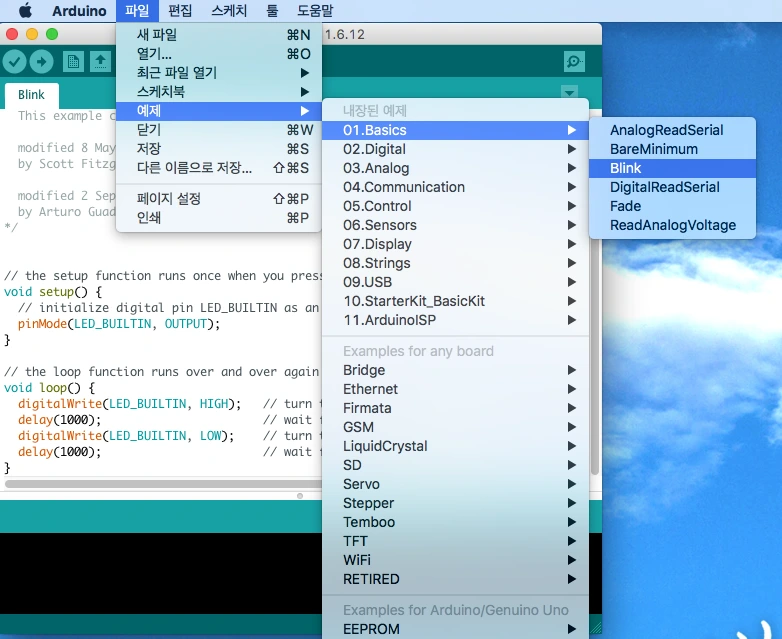The width and height of the screenshot is (782, 639).
Task: Open the 툴 menu
Action: coord(272,10)
